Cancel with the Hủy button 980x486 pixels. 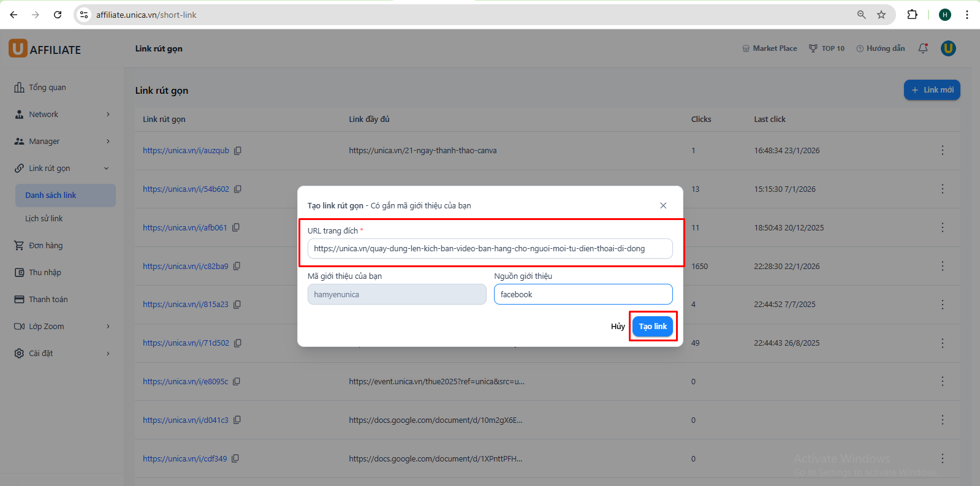(617, 327)
